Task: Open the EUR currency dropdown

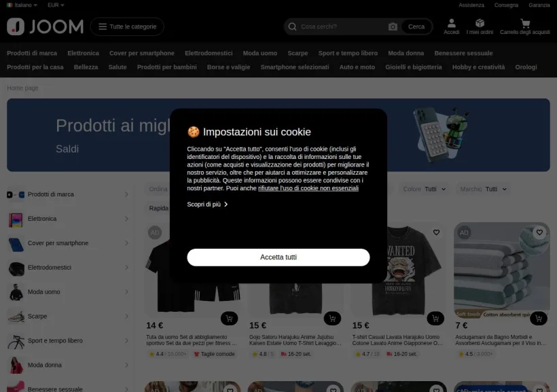Action: coord(56,5)
